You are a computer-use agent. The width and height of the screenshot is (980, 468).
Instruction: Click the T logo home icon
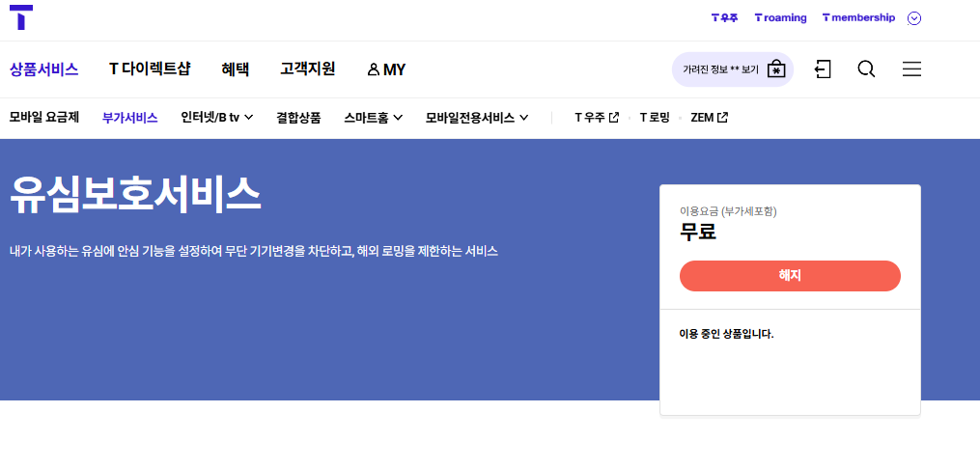tap(21, 17)
